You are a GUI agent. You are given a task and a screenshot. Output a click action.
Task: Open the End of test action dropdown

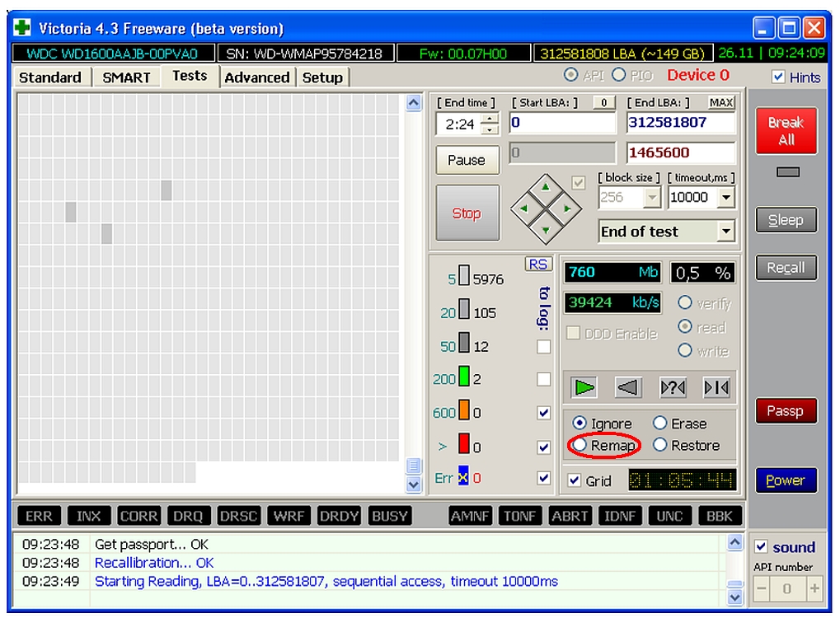[726, 232]
